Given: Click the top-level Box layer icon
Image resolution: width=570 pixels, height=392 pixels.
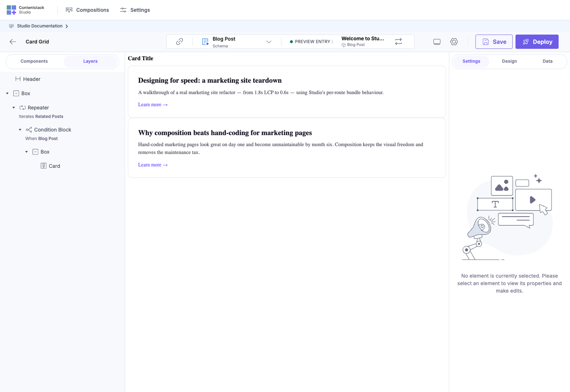Looking at the screenshot, I should [16, 93].
